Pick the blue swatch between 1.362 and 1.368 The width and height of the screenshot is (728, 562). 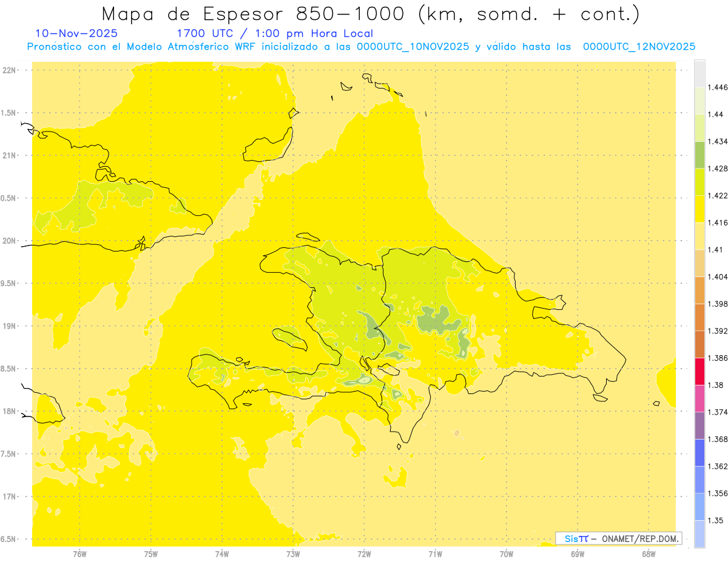[699, 452]
